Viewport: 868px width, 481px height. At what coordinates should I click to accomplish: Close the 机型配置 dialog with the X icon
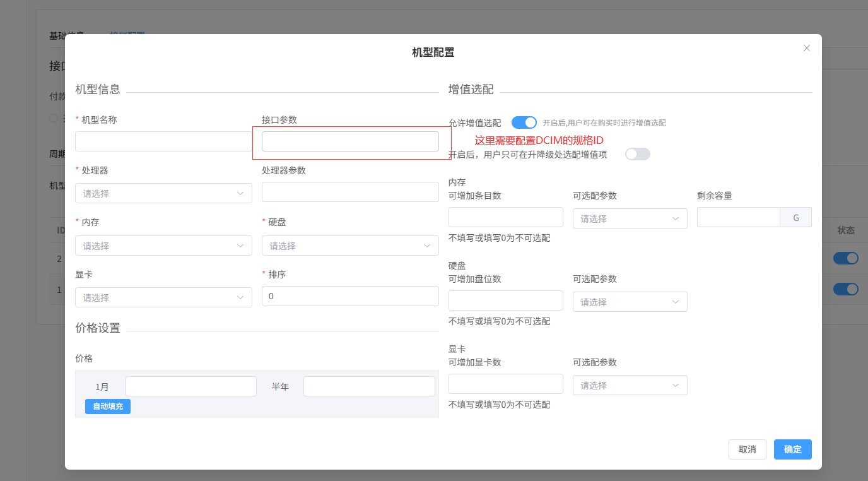(x=806, y=48)
